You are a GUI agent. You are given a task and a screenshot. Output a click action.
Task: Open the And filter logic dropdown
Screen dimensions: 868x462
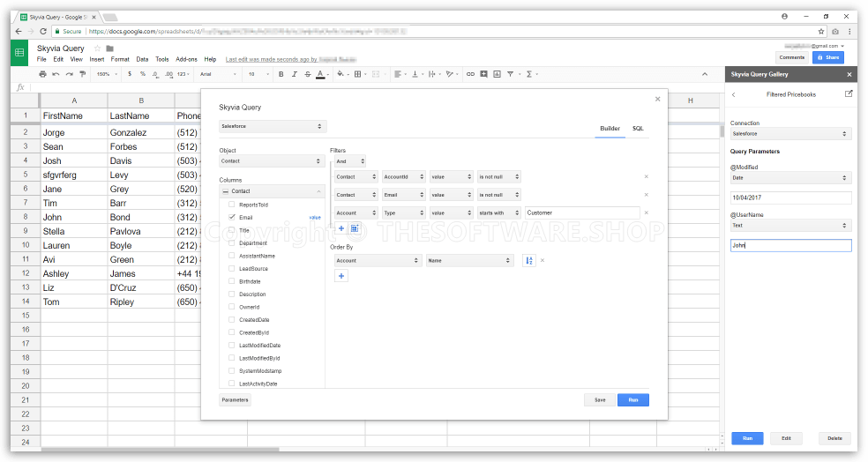click(x=350, y=161)
